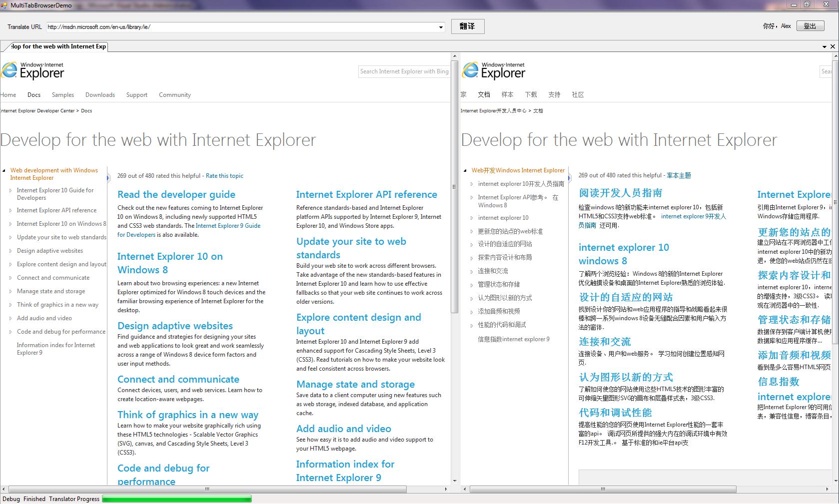Click the left pane scroll up arrow
This screenshot has width=839, height=504.
point(455,56)
